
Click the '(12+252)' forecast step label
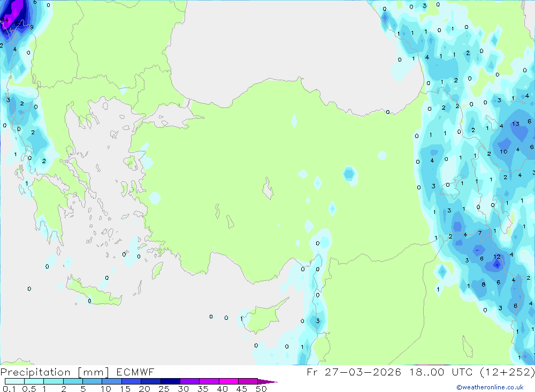pyautogui.click(x=507, y=372)
